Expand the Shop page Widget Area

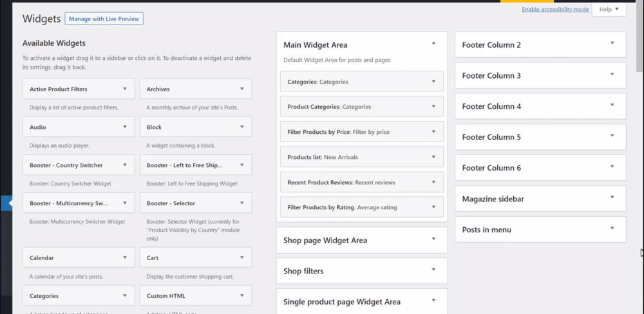pyautogui.click(x=433, y=239)
